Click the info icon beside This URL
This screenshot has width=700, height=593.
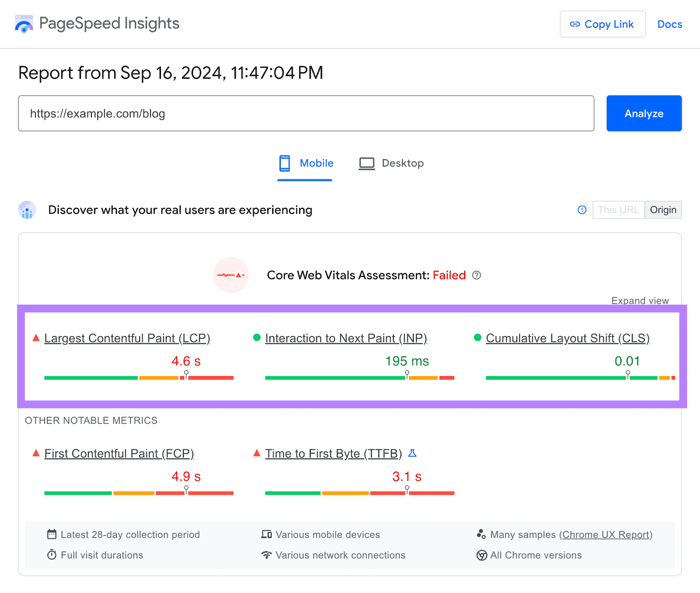point(581,210)
